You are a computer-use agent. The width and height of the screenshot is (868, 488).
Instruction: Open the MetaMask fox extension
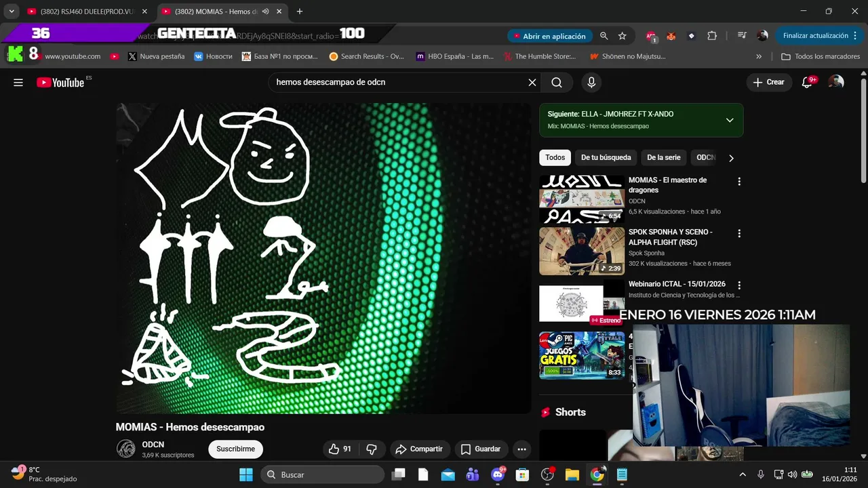coord(671,36)
